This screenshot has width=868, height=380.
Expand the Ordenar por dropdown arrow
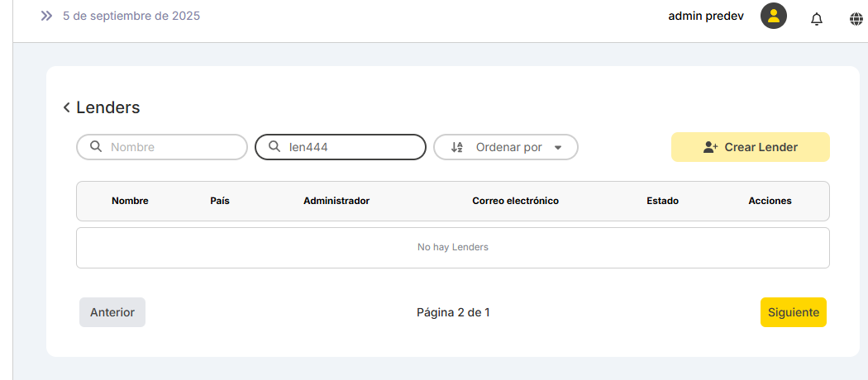(558, 148)
